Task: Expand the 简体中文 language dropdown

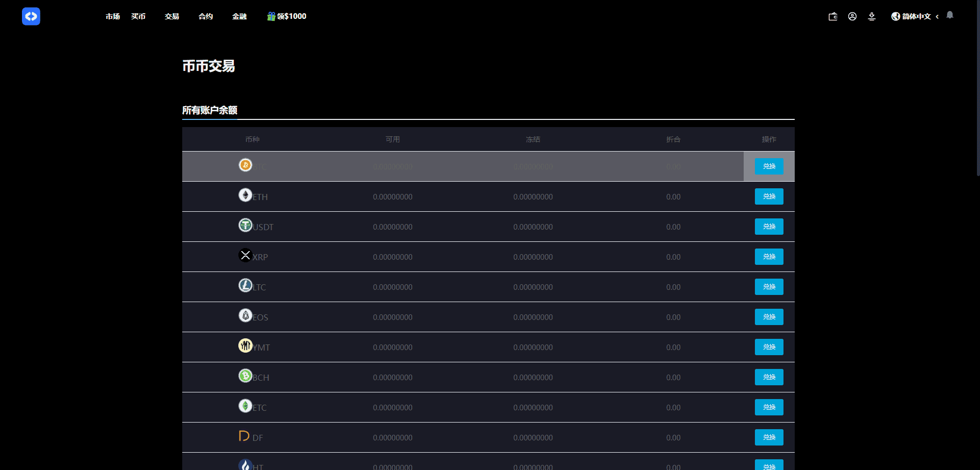Action: point(916,16)
